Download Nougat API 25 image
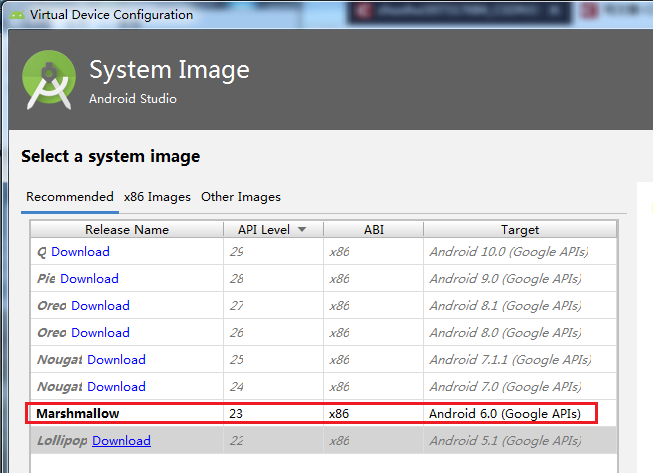 (x=116, y=360)
